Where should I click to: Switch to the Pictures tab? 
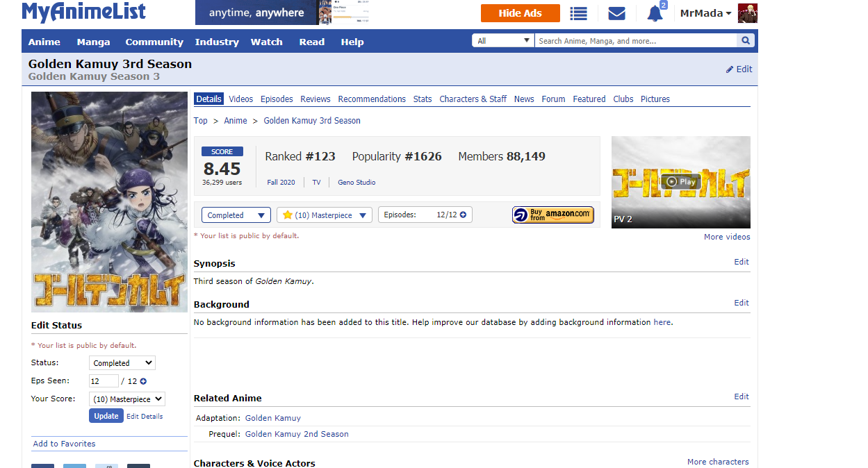tap(655, 99)
